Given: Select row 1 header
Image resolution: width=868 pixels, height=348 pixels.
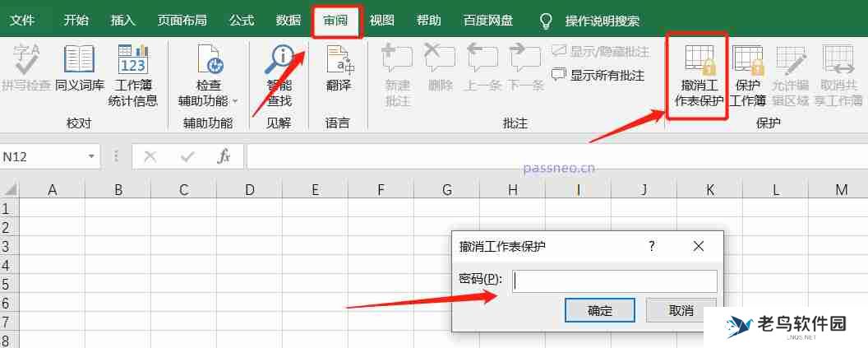Looking at the screenshot, I should pyautogui.click(x=7, y=208).
